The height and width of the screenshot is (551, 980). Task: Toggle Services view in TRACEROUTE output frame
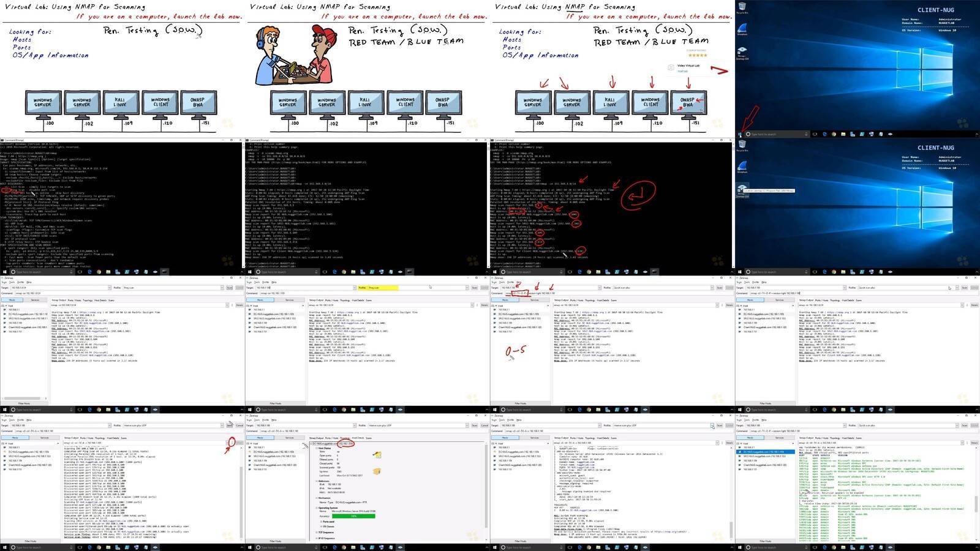(x=535, y=438)
